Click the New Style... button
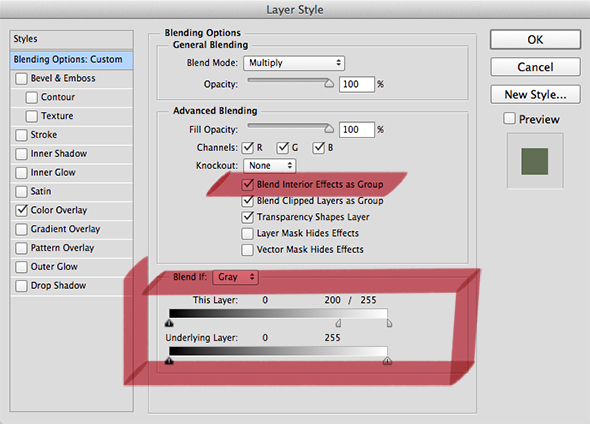Screen dimensions: 590x424 535,94
